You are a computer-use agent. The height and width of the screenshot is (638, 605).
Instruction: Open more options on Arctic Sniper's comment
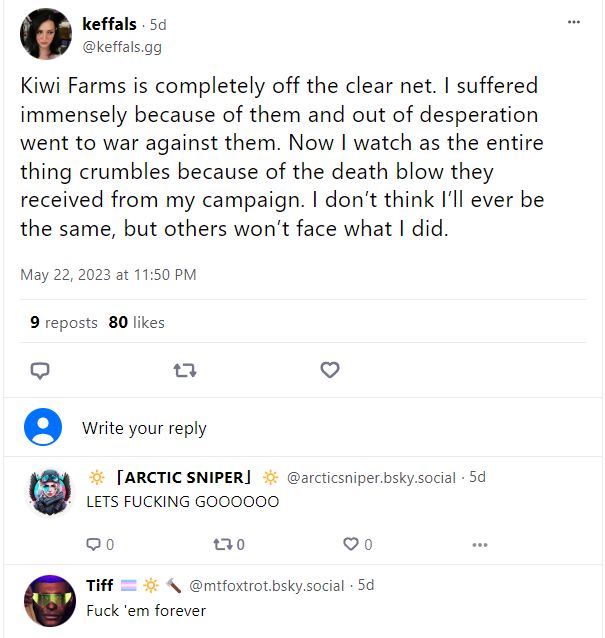coord(479,544)
